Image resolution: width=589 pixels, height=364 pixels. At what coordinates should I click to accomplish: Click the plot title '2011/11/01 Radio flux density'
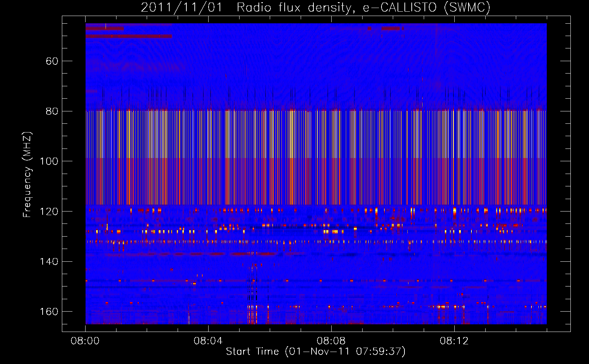[315, 7]
